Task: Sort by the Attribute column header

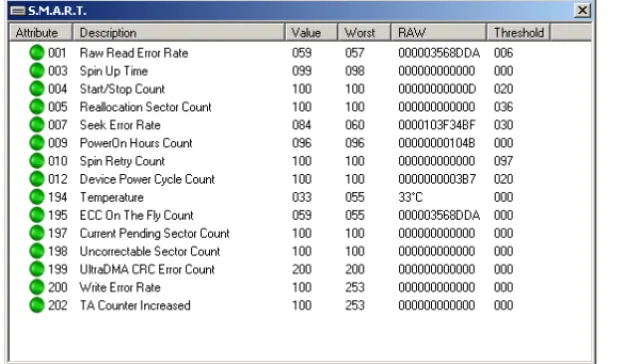Action: point(41,33)
